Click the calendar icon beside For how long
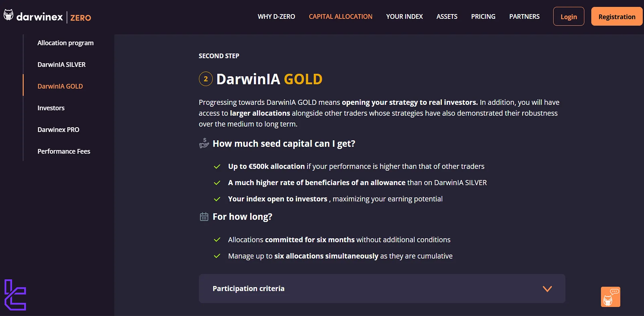Image resolution: width=644 pixels, height=316 pixels. [x=204, y=217]
